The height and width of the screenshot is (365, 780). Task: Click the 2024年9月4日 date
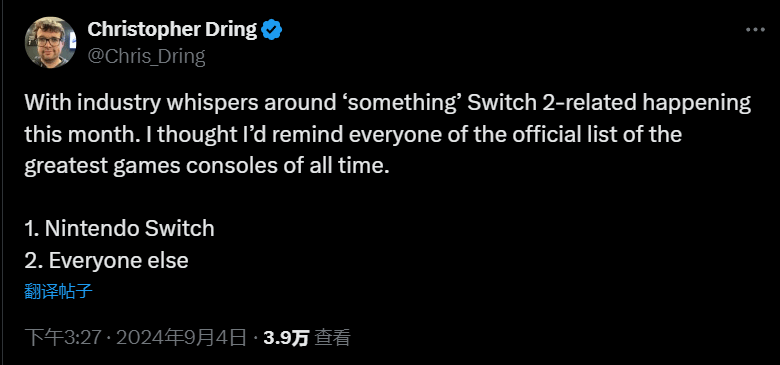pyautogui.click(x=181, y=338)
